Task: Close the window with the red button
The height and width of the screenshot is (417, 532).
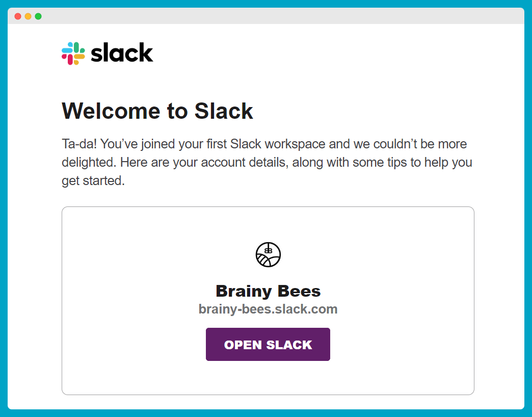Action: click(x=18, y=16)
